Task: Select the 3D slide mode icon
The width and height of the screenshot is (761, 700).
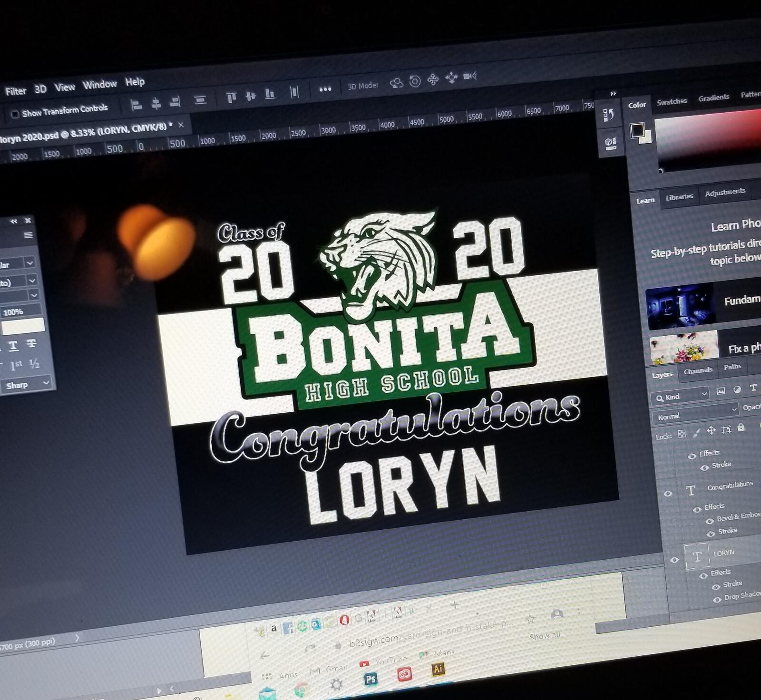Action: pos(451,78)
